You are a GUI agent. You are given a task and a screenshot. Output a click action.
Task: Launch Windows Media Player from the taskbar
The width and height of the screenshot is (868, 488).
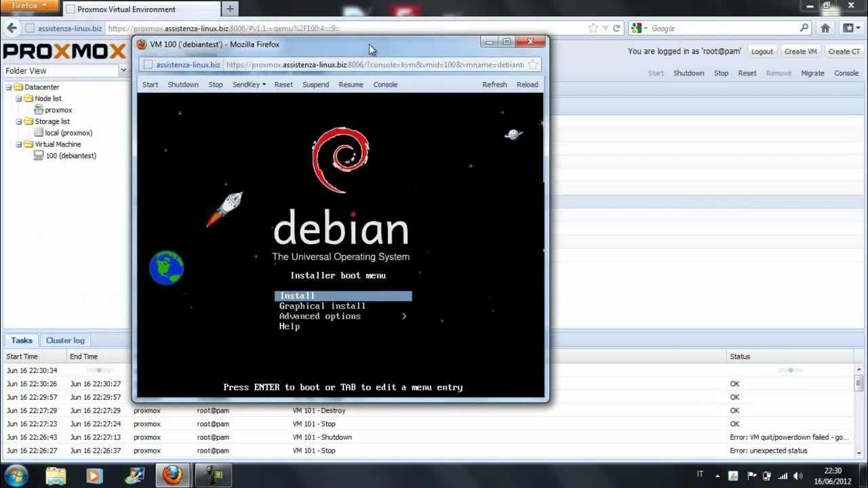pos(94,475)
